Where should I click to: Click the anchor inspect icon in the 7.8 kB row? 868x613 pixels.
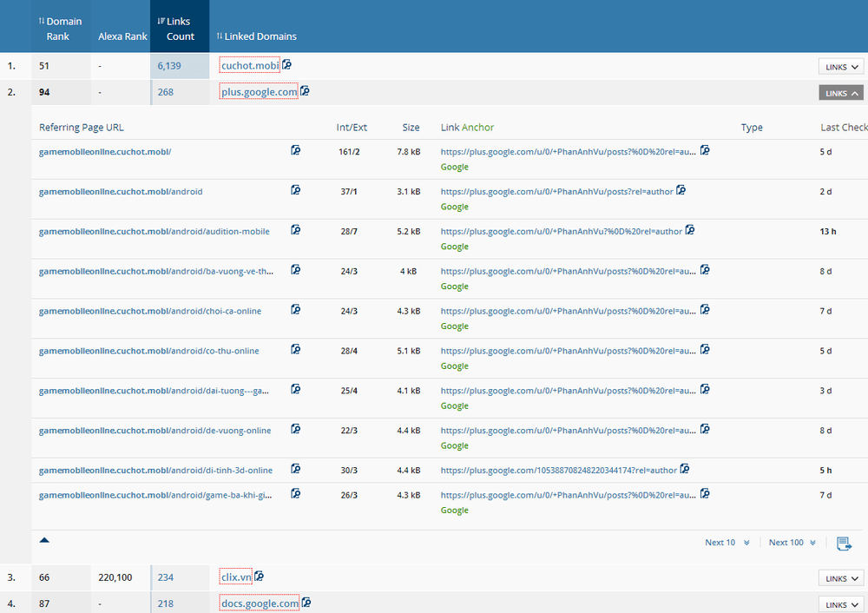[x=705, y=150]
